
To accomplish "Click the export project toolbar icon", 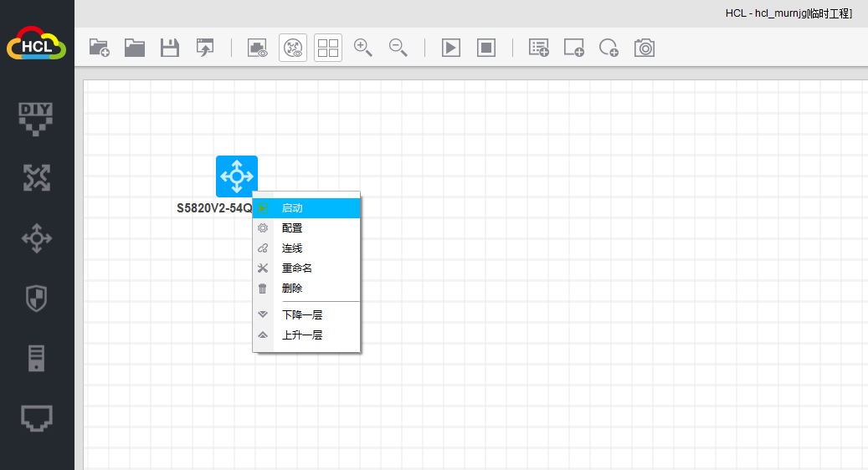I will point(205,48).
